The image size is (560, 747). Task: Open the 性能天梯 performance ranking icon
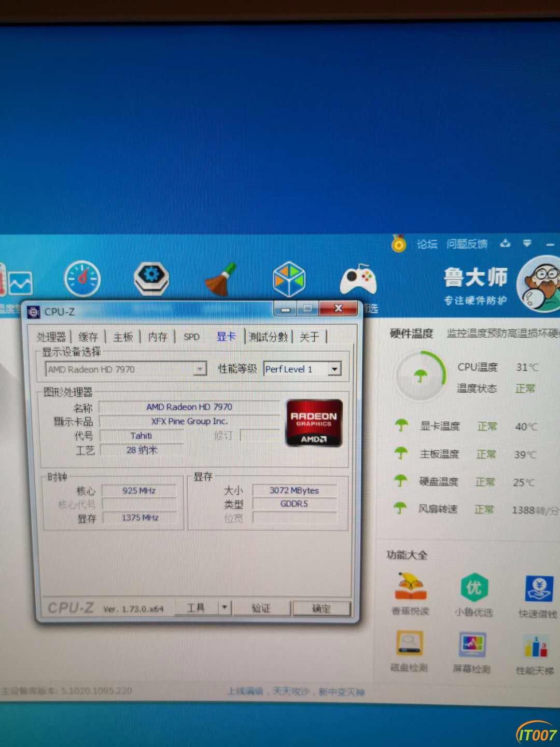[x=536, y=646]
